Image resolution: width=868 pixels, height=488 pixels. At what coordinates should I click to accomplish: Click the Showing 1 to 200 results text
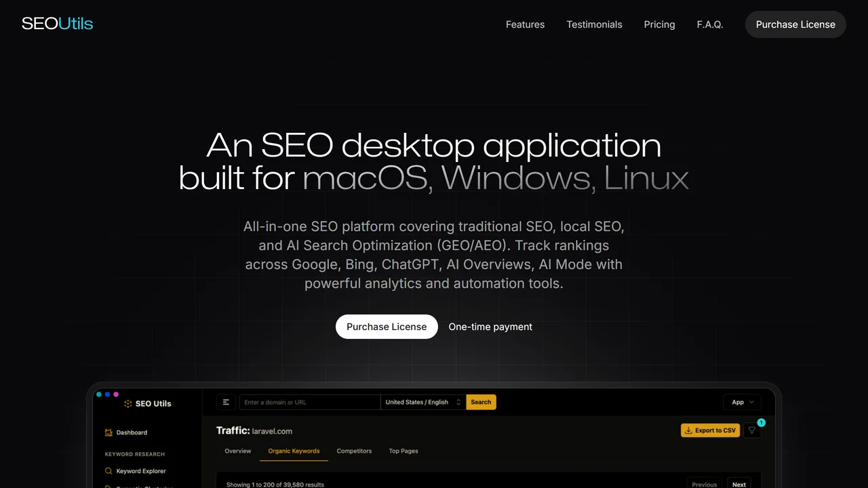[275, 485]
